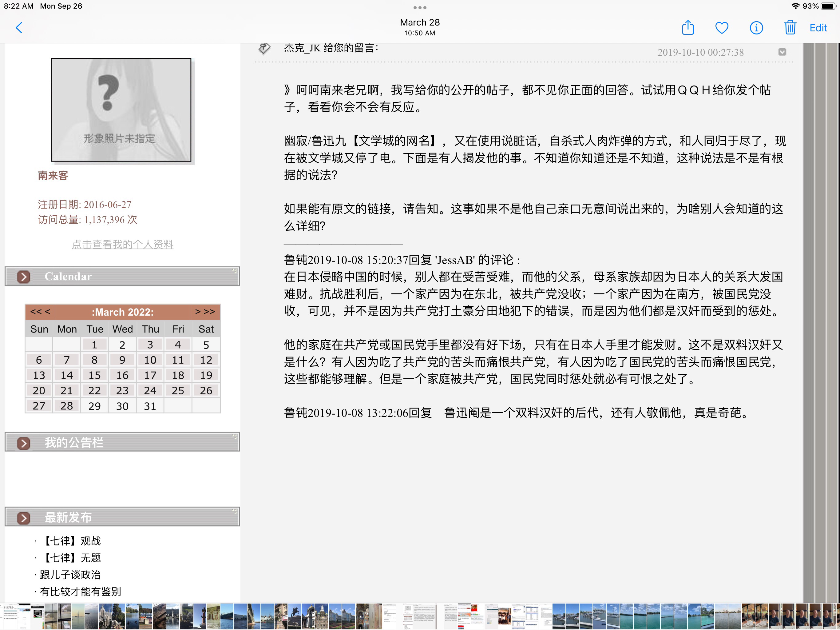Click the profile placeholder photo
The height and width of the screenshot is (630, 840).
point(121,110)
